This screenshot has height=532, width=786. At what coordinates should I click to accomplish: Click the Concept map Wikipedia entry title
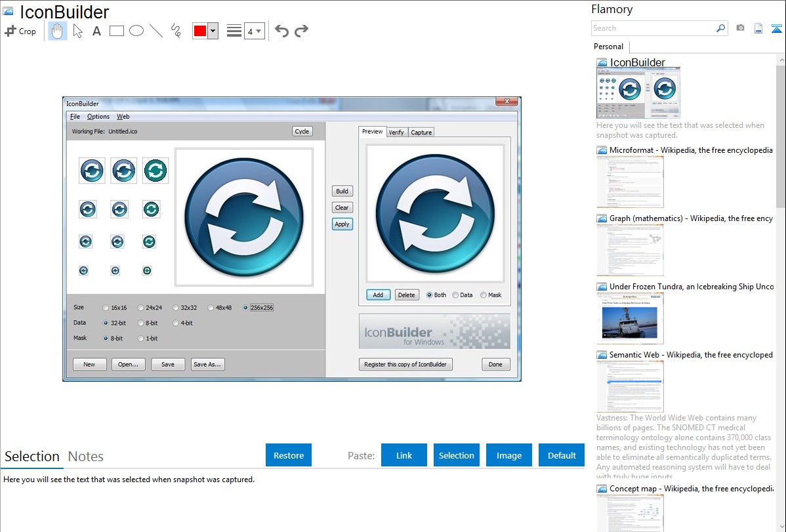pos(692,488)
